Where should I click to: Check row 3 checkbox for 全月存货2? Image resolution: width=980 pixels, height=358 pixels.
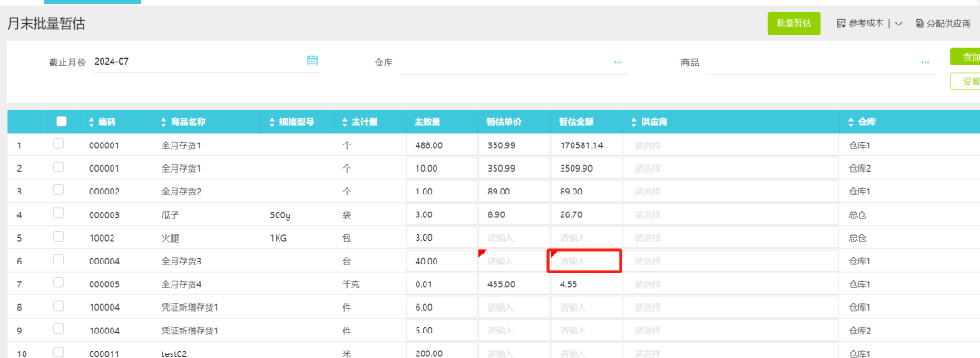pos(58,190)
